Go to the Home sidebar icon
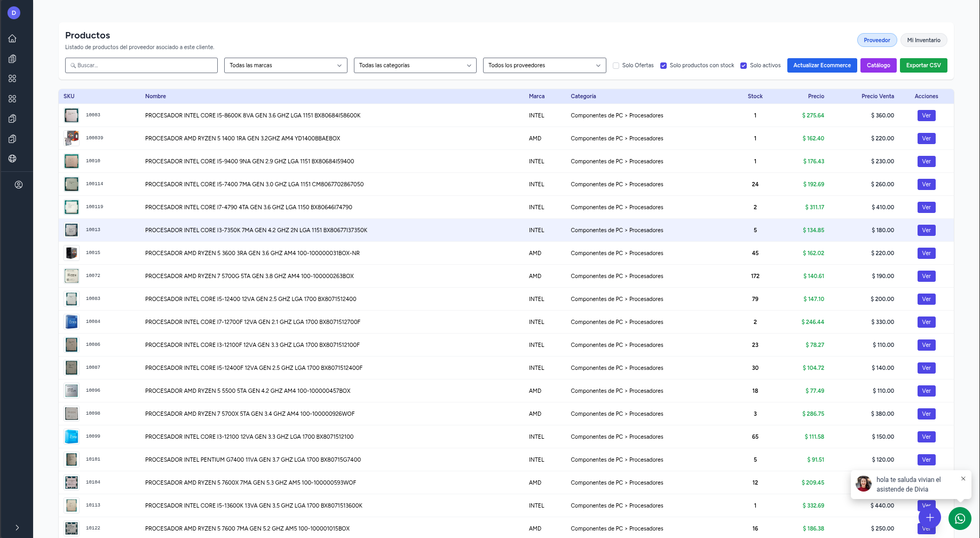Screen dimensions: 980x538 (12, 38)
